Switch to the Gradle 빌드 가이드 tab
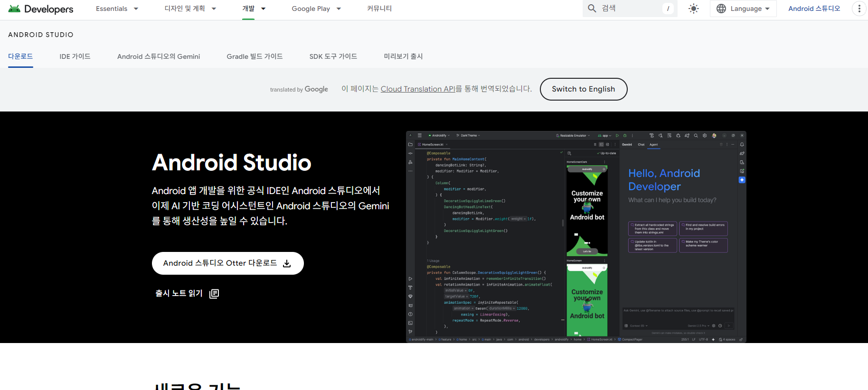This screenshot has width=868, height=390. point(255,56)
